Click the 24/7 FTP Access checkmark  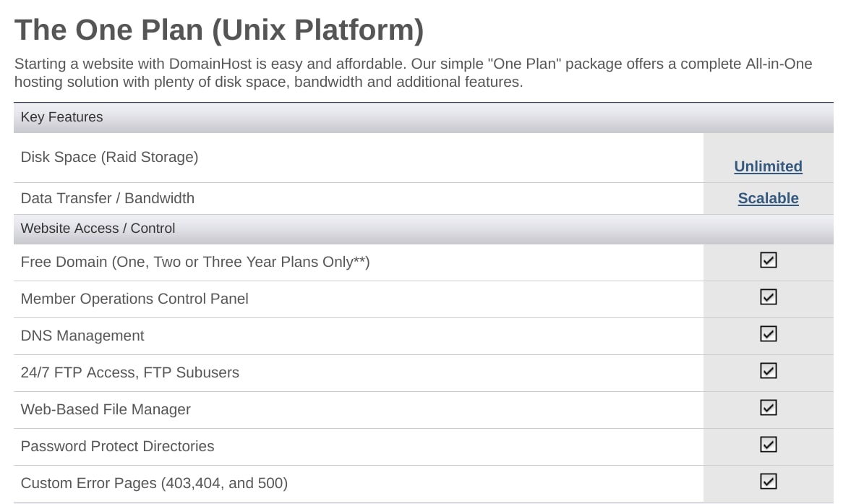click(x=768, y=371)
